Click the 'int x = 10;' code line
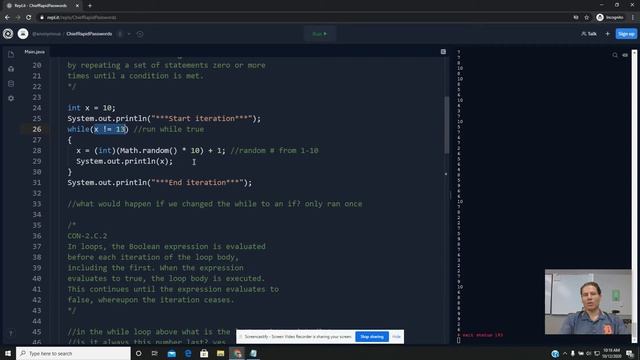The height and width of the screenshot is (360, 640). (91, 108)
